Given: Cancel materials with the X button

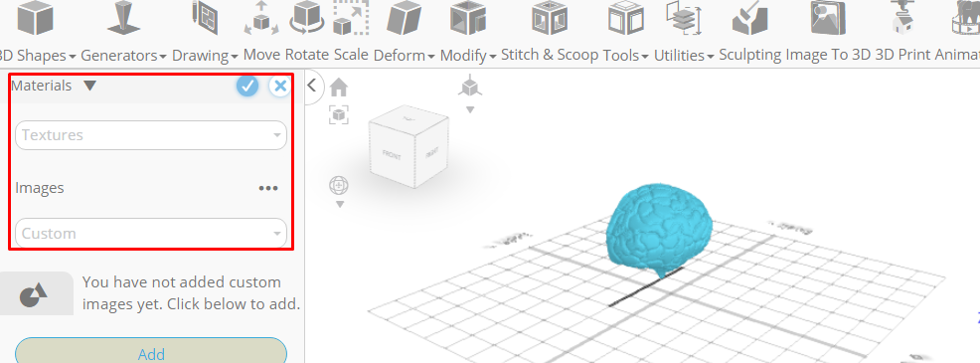Looking at the screenshot, I should pos(280,86).
